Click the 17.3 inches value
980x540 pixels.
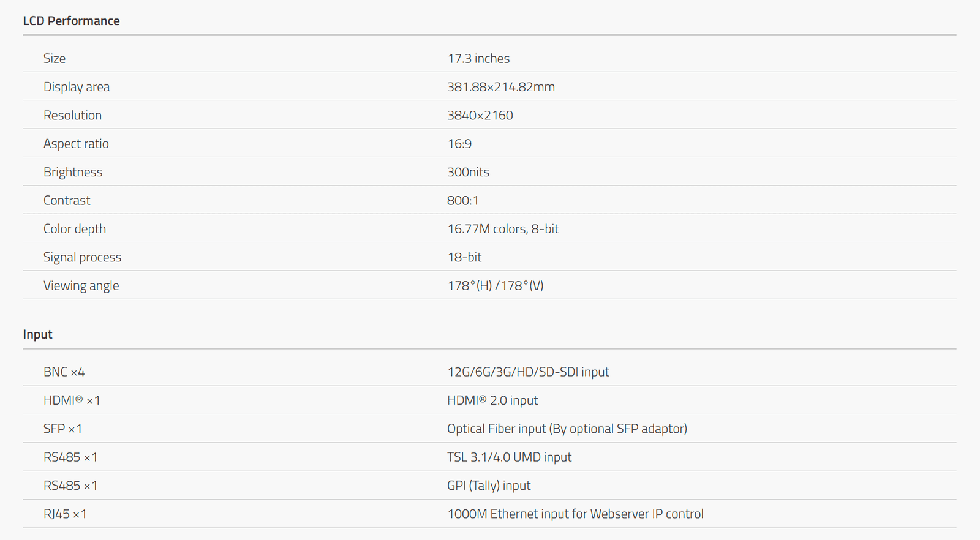tap(478, 58)
